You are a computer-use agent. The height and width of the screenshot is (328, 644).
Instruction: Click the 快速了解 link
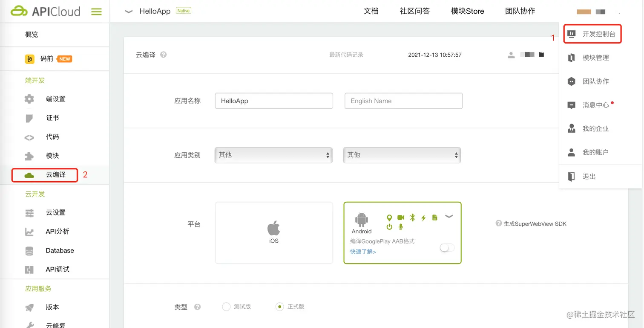[362, 252]
